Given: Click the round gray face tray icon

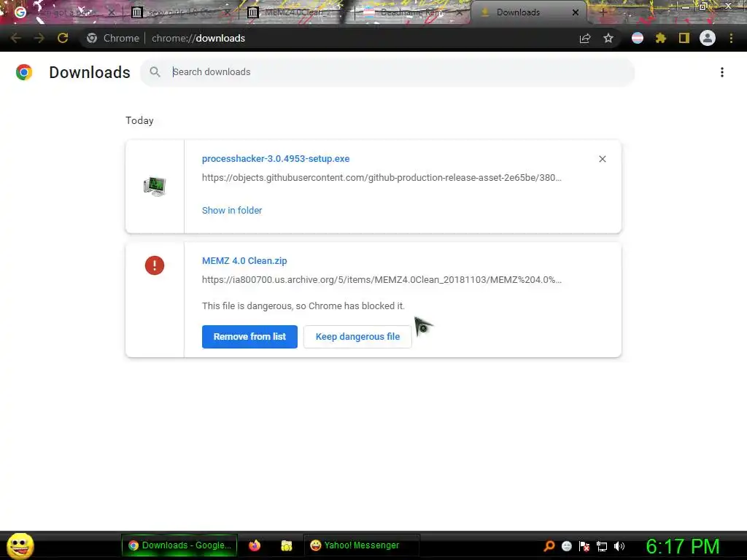Looking at the screenshot, I should pyautogui.click(x=566, y=546).
